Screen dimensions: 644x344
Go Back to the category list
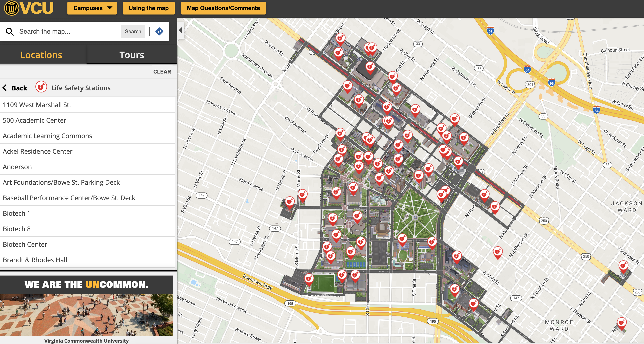coord(15,88)
